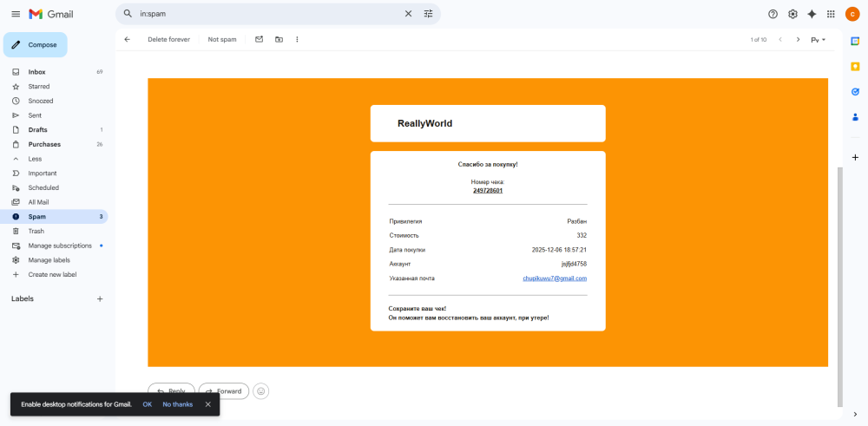868x426 pixels.
Task: Go to the newer message arrow
Action: 780,39
